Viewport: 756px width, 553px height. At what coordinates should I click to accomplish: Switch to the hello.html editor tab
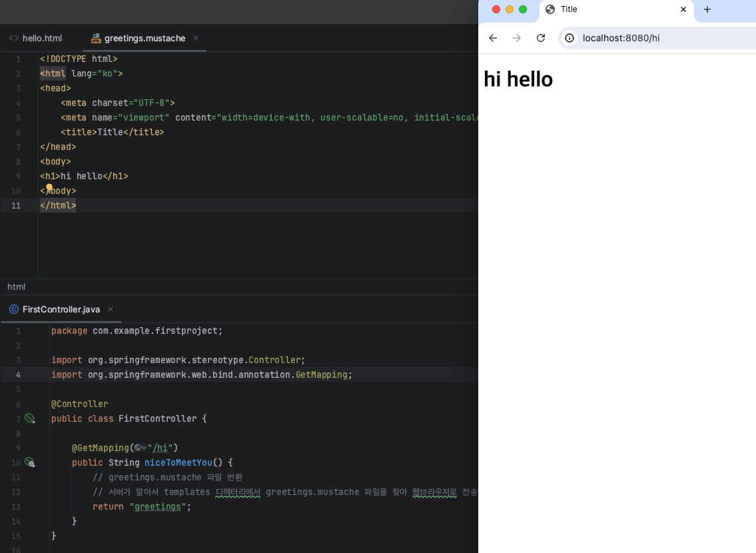click(x=36, y=38)
